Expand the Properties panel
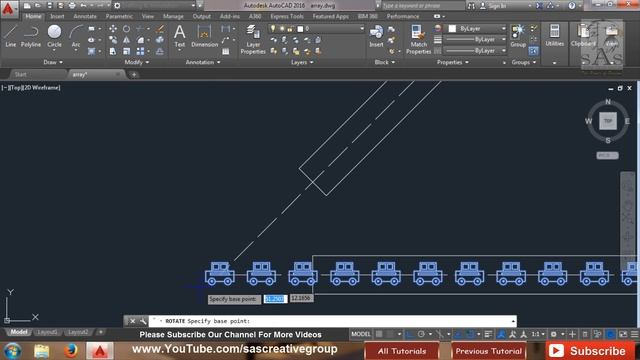640x360 pixels. point(453,62)
